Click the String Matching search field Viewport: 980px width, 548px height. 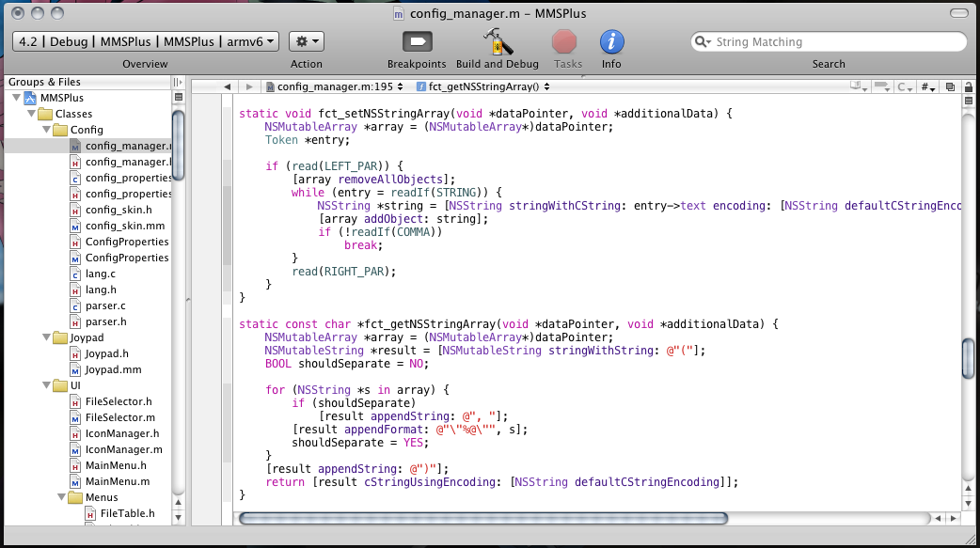coord(832,42)
